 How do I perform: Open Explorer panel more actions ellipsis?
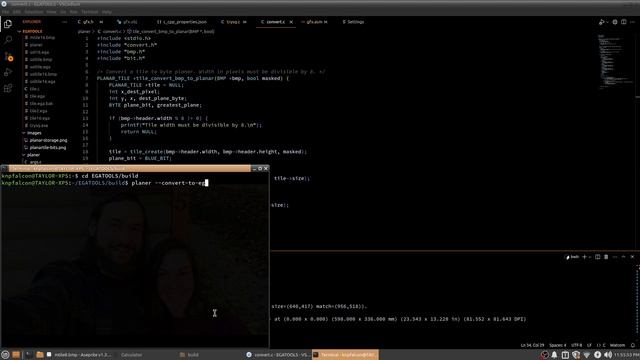64,22
